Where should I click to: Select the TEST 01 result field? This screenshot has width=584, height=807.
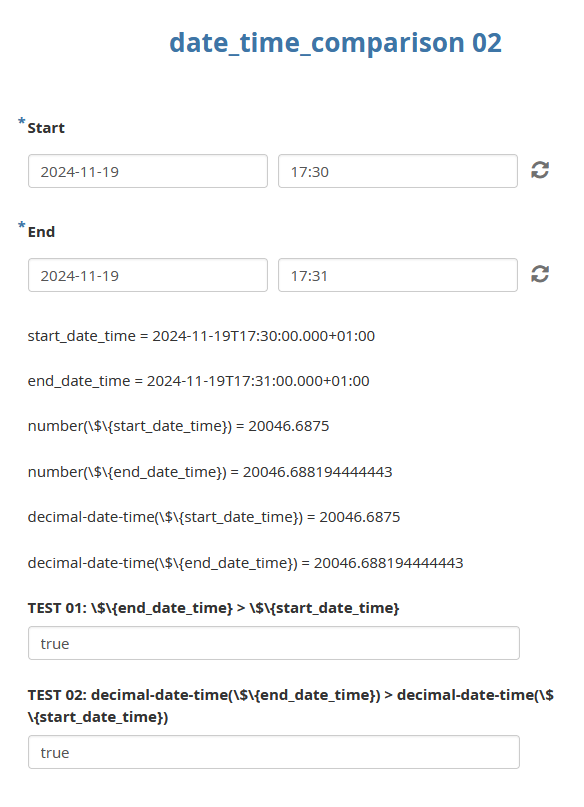(274, 643)
